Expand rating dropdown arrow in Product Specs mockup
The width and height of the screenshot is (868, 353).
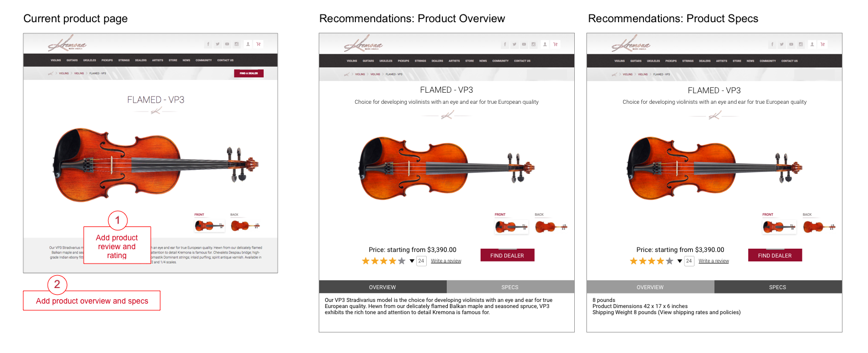click(x=680, y=261)
